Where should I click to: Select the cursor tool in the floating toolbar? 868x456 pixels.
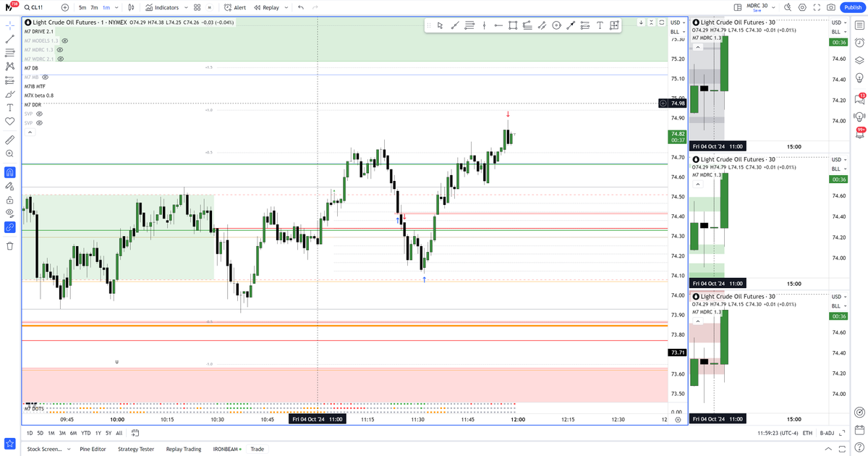(440, 25)
